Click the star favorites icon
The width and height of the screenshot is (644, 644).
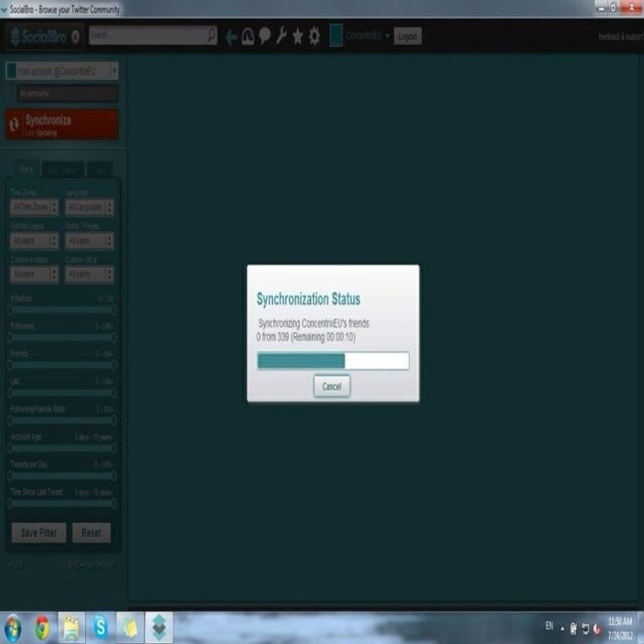298,37
